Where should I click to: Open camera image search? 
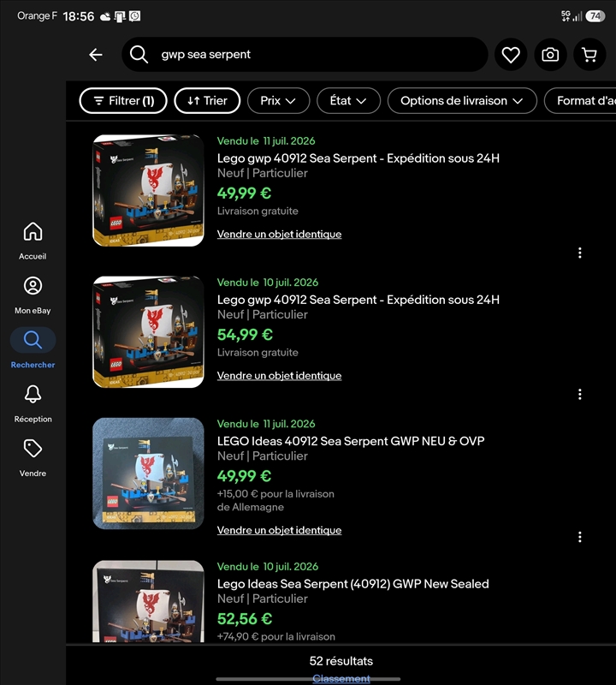550,55
